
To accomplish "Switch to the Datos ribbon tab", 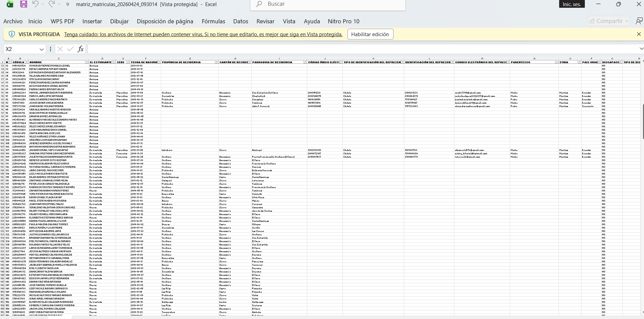I will pyautogui.click(x=240, y=21).
